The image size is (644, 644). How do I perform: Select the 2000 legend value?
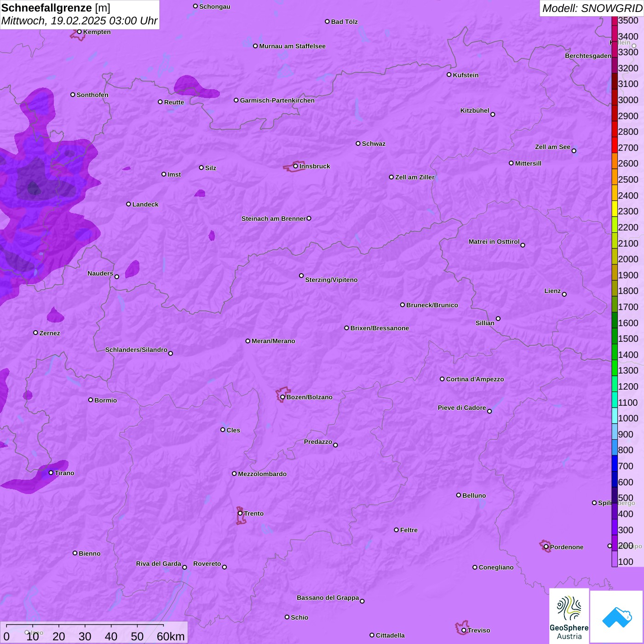(x=628, y=259)
